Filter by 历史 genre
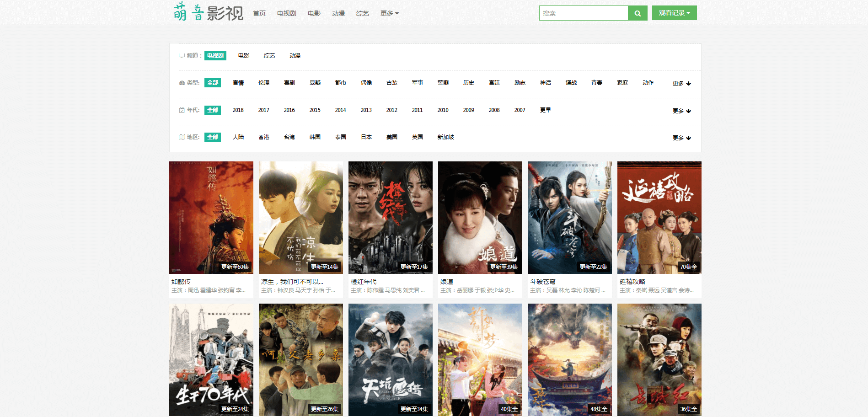 point(469,83)
